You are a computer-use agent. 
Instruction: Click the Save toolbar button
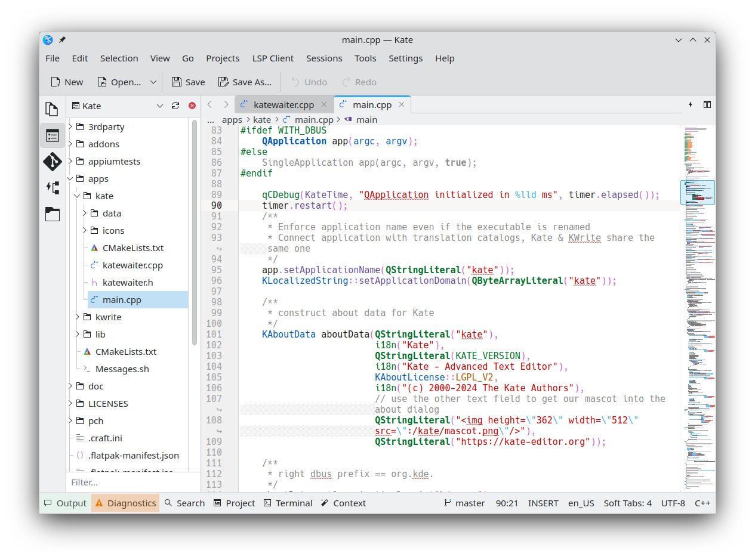pyautogui.click(x=188, y=82)
